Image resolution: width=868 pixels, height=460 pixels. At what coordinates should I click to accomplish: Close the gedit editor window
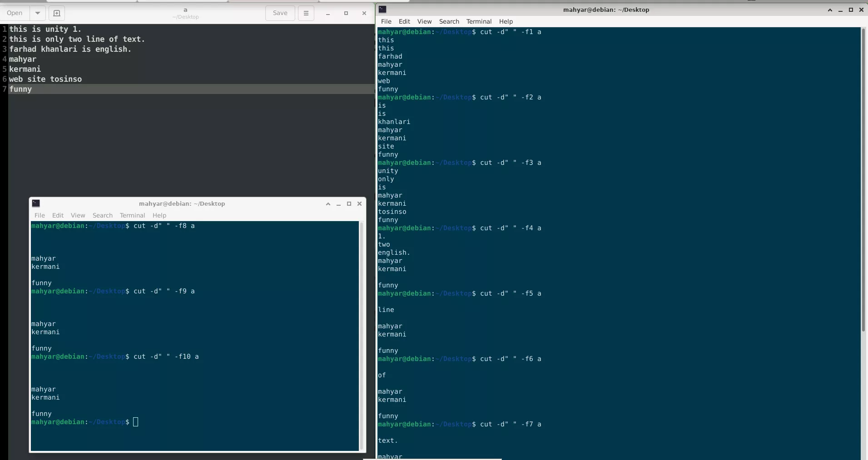pyautogui.click(x=364, y=14)
